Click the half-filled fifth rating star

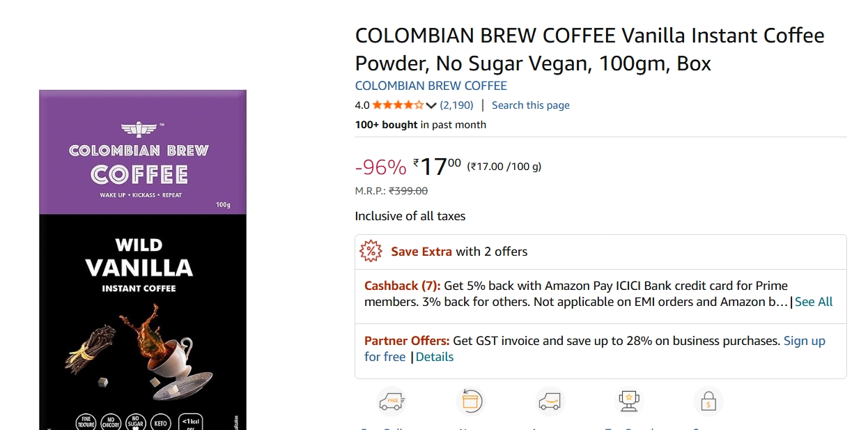[x=419, y=105]
